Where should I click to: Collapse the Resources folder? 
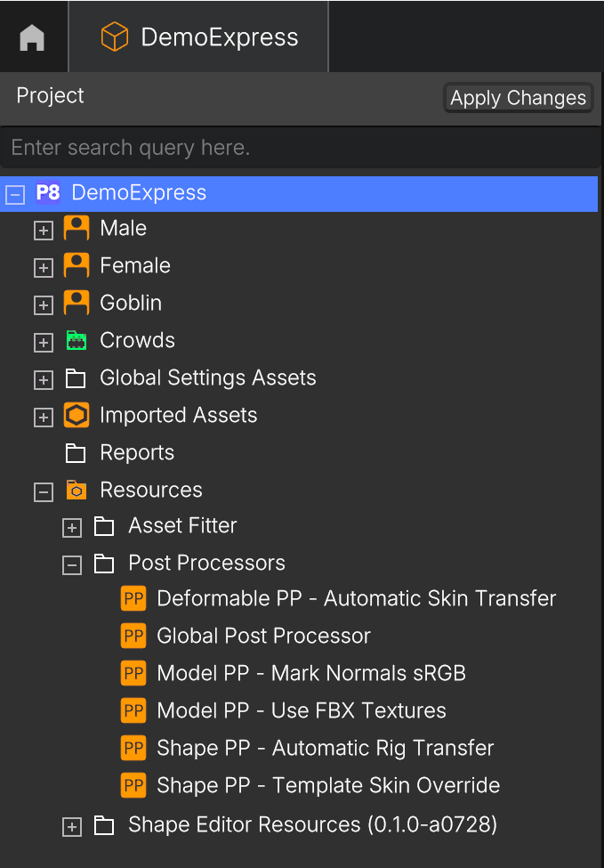click(44, 491)
